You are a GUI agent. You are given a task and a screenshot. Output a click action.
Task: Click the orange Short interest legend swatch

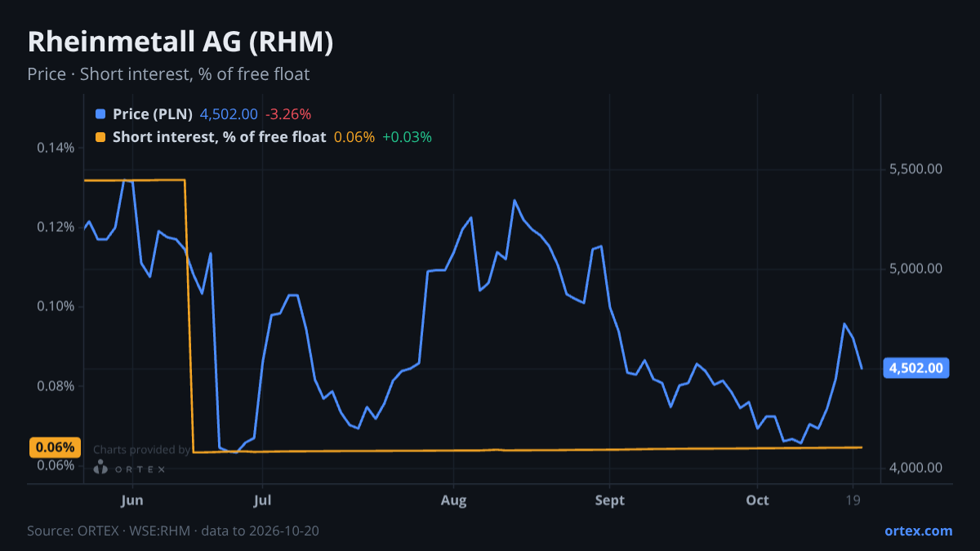point(100,137)
